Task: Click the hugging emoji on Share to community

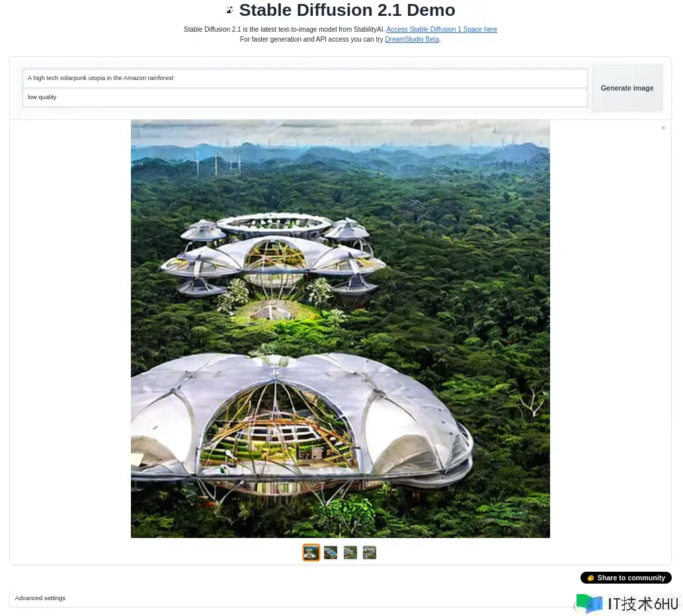Action: (590, 578)
